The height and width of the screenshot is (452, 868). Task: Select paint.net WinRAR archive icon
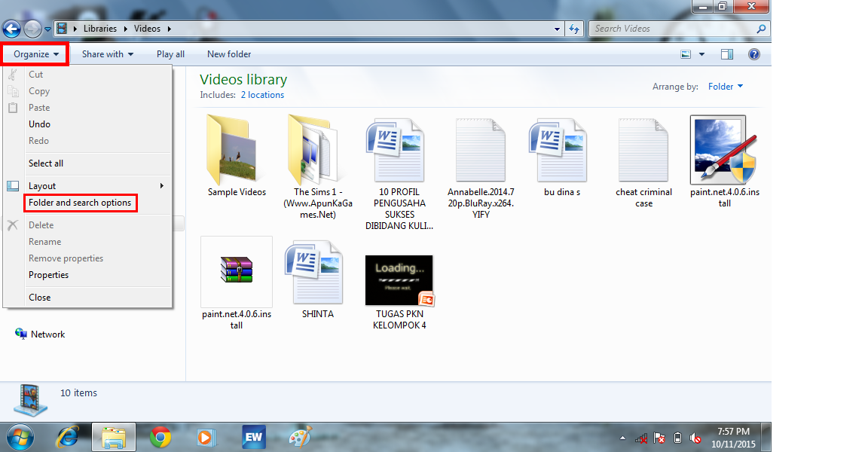pos(237,271)
